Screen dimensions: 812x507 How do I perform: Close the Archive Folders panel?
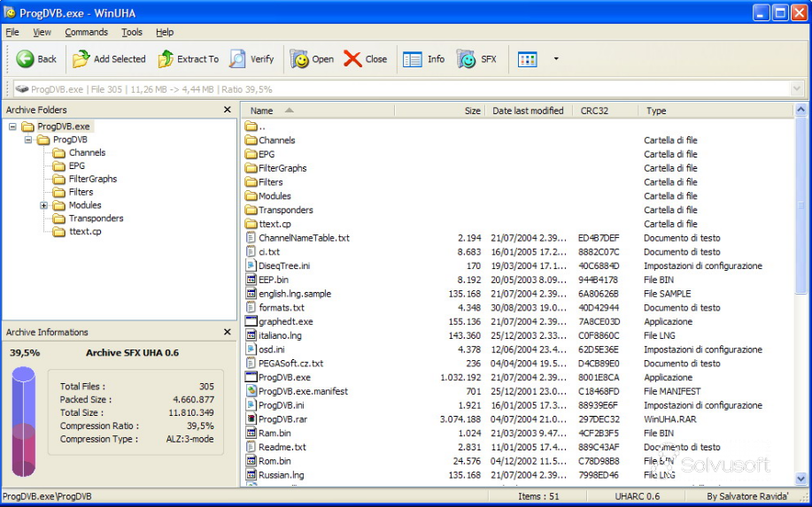(228, 110)
